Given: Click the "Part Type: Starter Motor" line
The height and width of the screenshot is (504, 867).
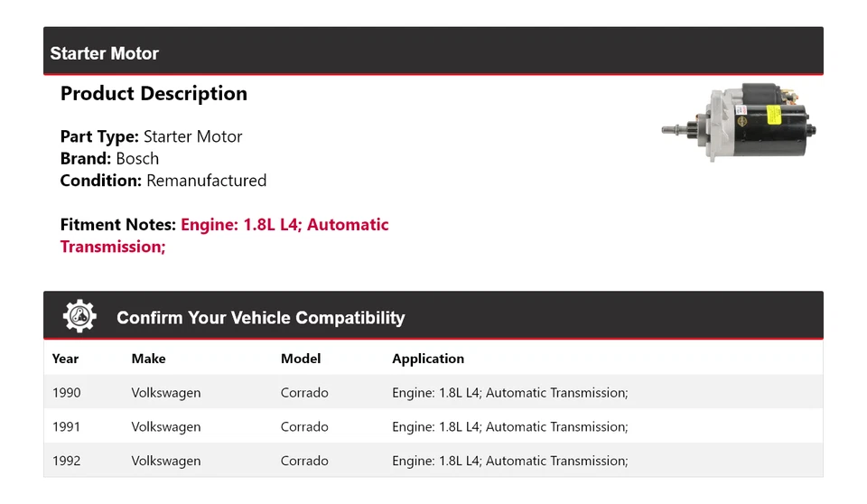Looking at the screenshot, I should 151,137.
